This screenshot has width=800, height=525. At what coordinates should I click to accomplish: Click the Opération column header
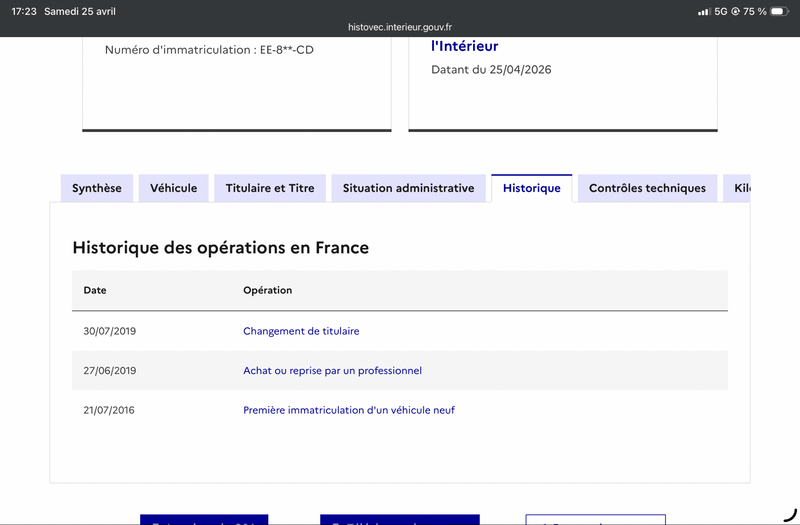(x=267, y=290)
